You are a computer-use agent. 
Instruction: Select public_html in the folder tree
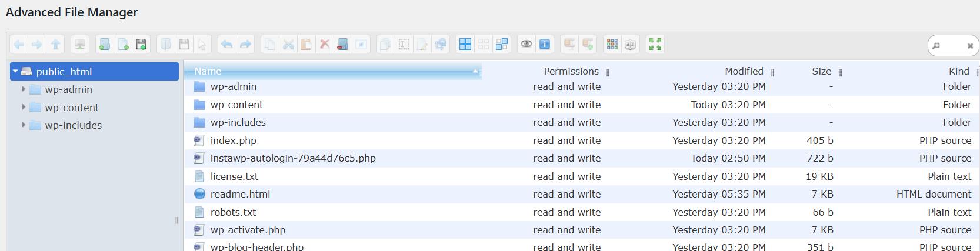95,71
